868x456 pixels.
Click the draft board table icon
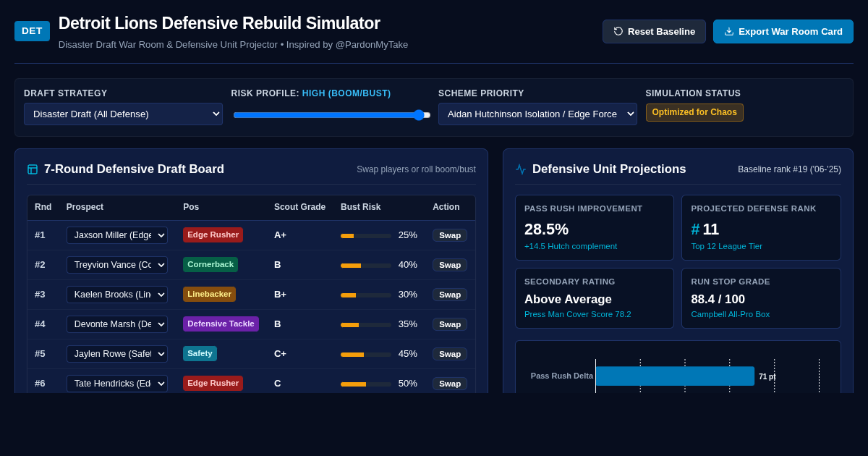pyautogui.click(x=33, y=169)
